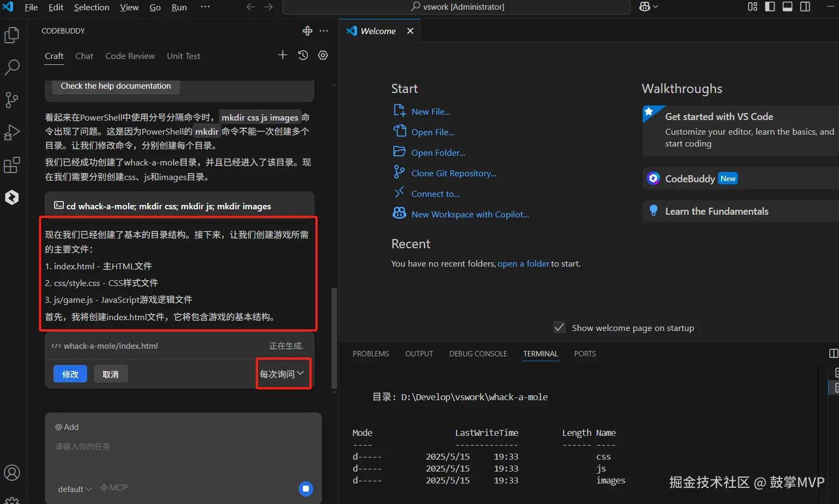Screen dimensions: 839x504
Task: Switch to the PORTS panel tab
Action: (585, 354)
